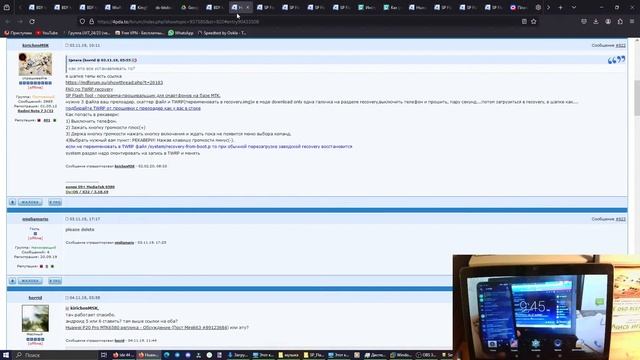
Task: Open the подбирайте TWRP от прошивки link
Action: pyautogui.click(x=133, y=108)
